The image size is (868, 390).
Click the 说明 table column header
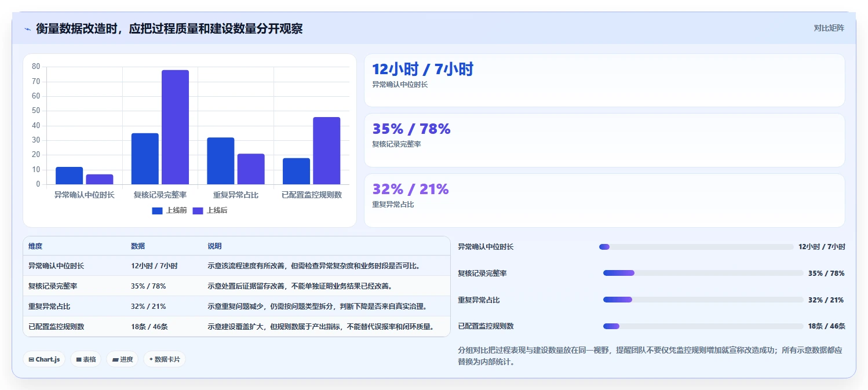tap(214, 246)
